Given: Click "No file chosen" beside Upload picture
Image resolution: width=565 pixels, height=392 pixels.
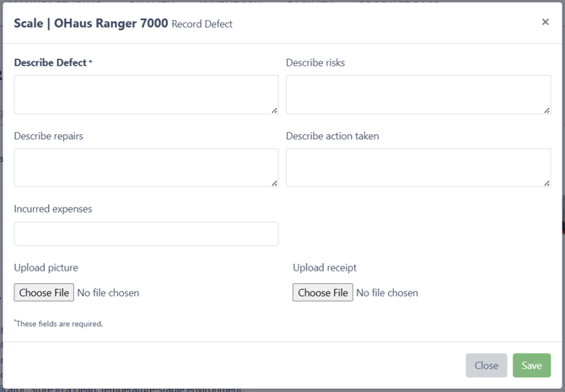Looking at the screenshot, I should coord(108,293).
